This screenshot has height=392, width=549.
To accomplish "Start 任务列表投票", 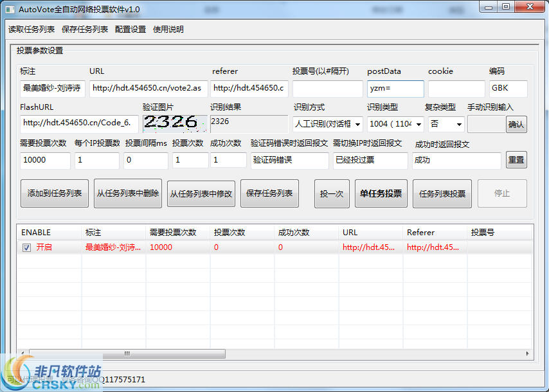I will click(x=442, y=194).
